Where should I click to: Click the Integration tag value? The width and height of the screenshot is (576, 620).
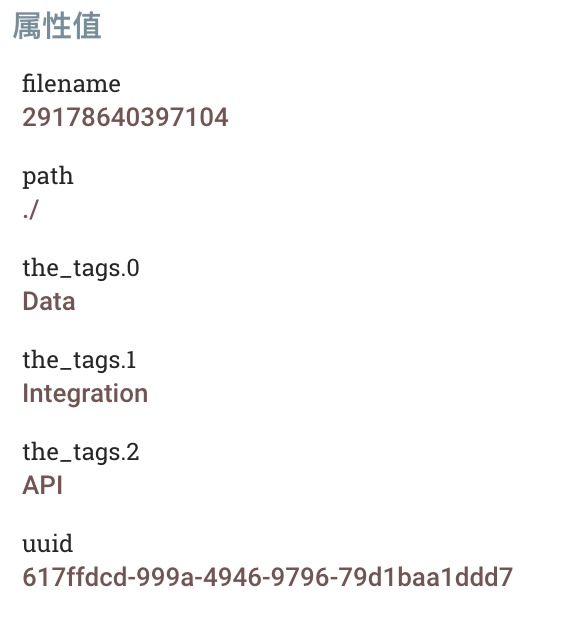pos(85,394)
